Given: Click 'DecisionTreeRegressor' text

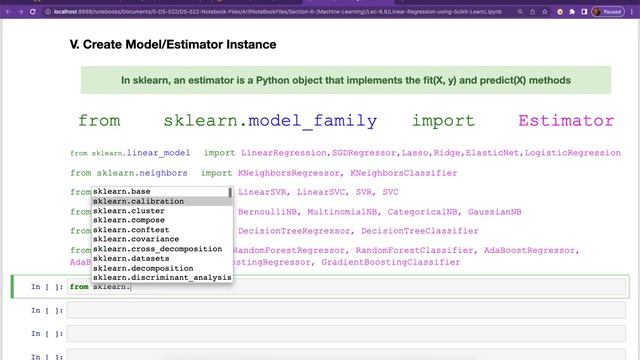Looking at the screenshot, I should (x=294, y=231).
